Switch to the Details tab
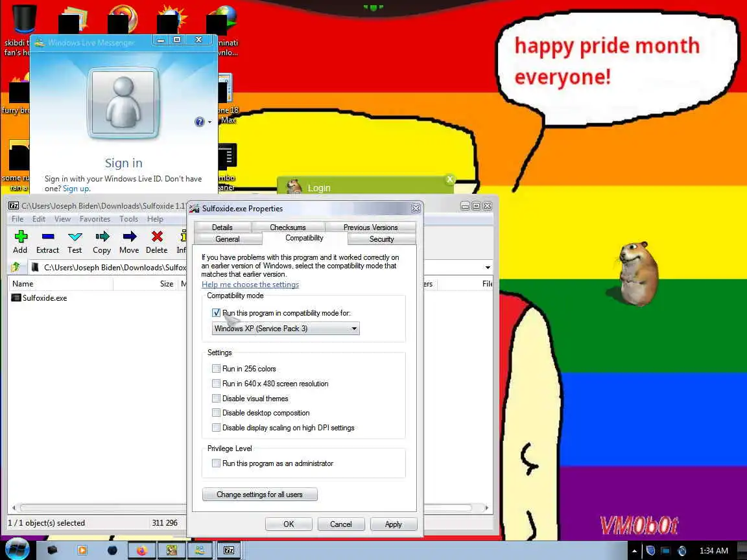The height and width of the screenshot is (560, 747). pyautogui.click(x=222, y=227)
